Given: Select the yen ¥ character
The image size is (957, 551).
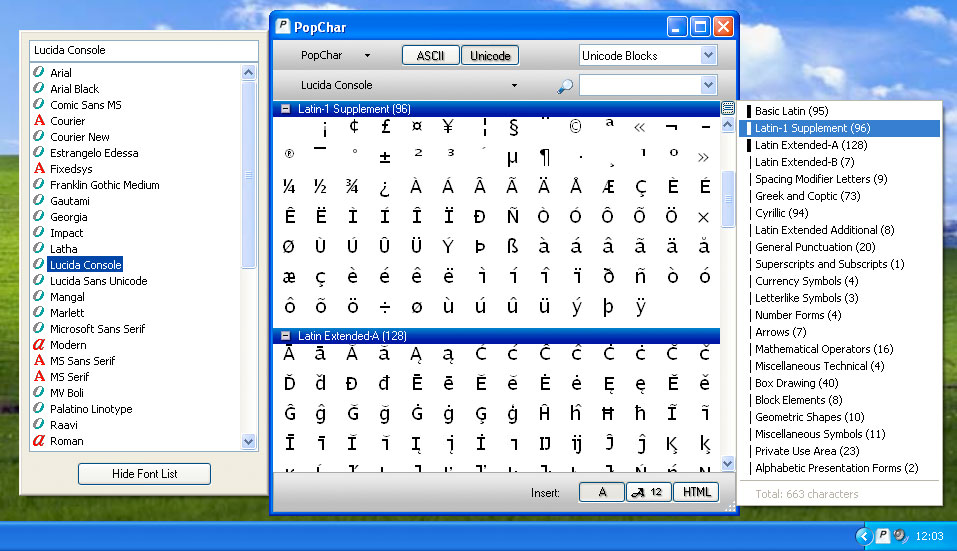Looking at the screenshot, I should point(448,127).
